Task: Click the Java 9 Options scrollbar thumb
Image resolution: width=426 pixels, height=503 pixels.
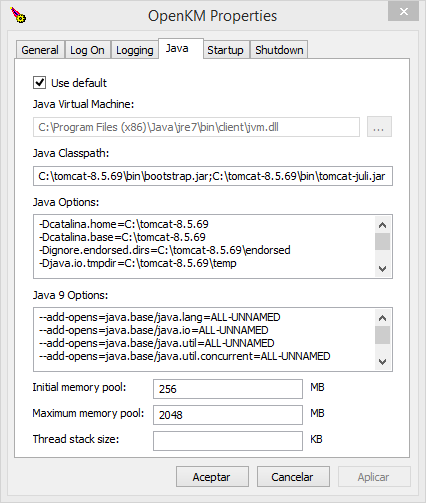Action: click(382, 335)
